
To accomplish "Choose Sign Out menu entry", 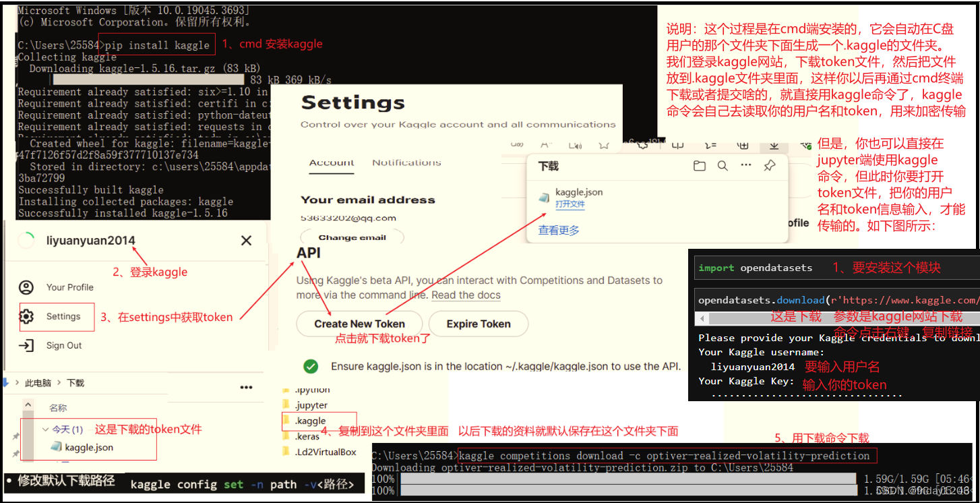I will click(64, 345).
